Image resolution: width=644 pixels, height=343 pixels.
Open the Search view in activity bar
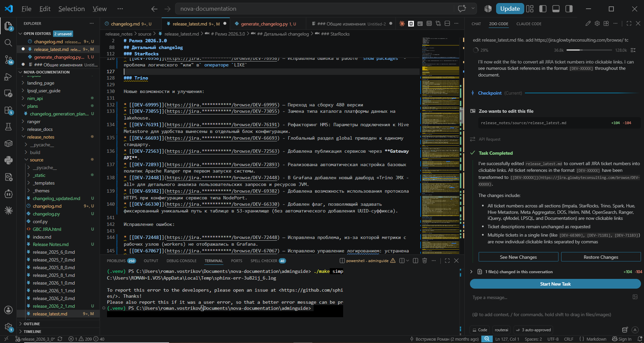[x=8, y=43]
